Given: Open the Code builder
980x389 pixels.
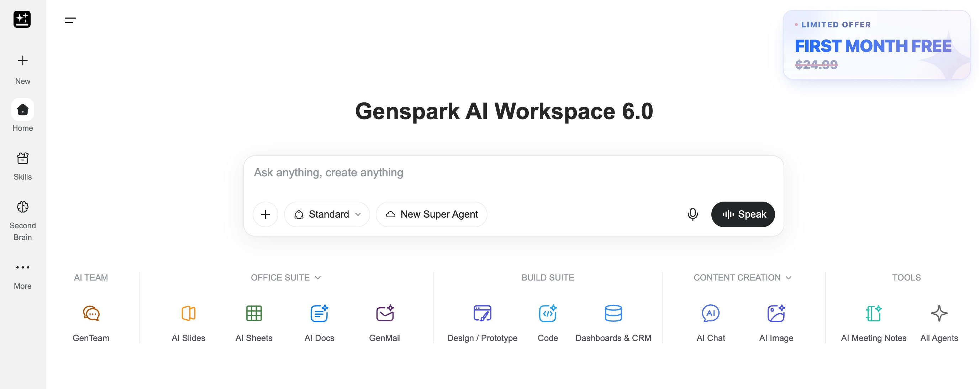Looking at the screenshot, I should click(547, 323).
